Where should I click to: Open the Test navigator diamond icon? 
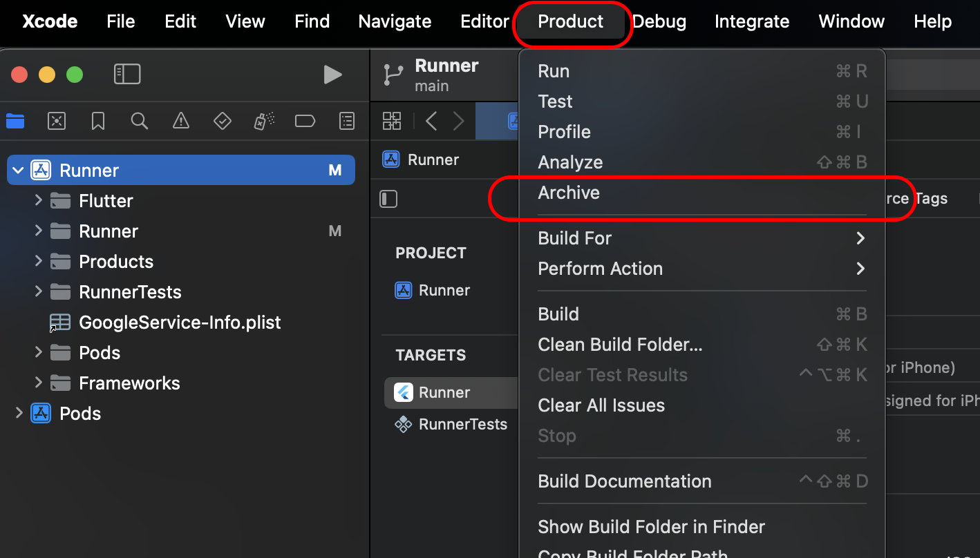pyautogui.click(x=223, y=122)
